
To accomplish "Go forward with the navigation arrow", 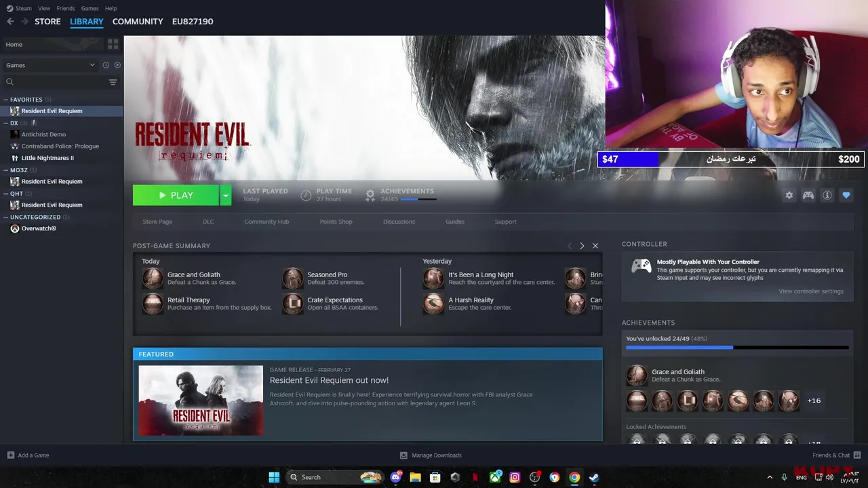I will pos(24,22).
